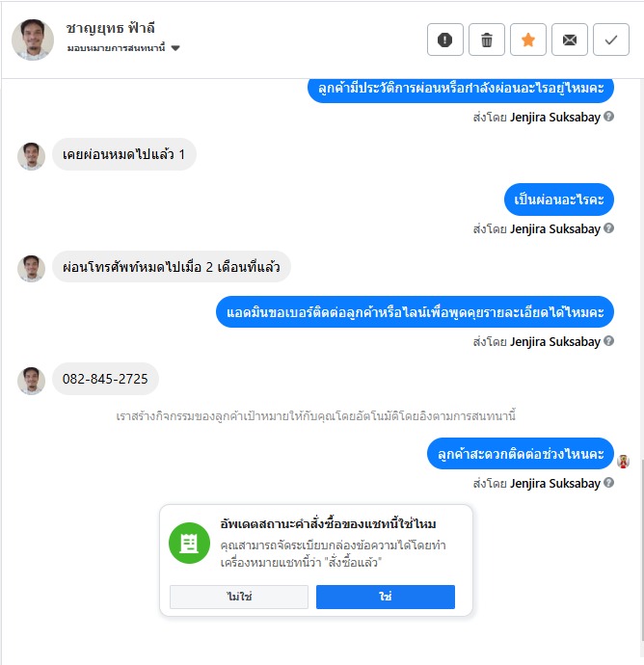
Task: Delete conversation using trash icon
Action: pos(487,40)
